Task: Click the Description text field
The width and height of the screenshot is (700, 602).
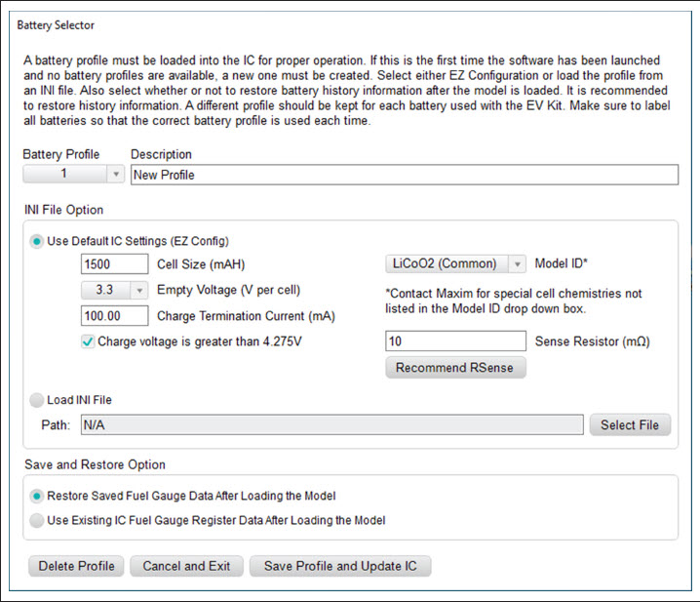Action: pos(404,174)
